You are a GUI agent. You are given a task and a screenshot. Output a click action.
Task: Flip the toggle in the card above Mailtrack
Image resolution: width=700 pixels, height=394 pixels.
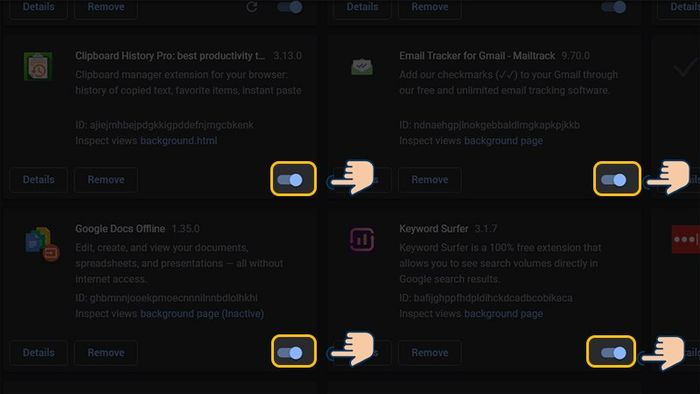(614, 7)
